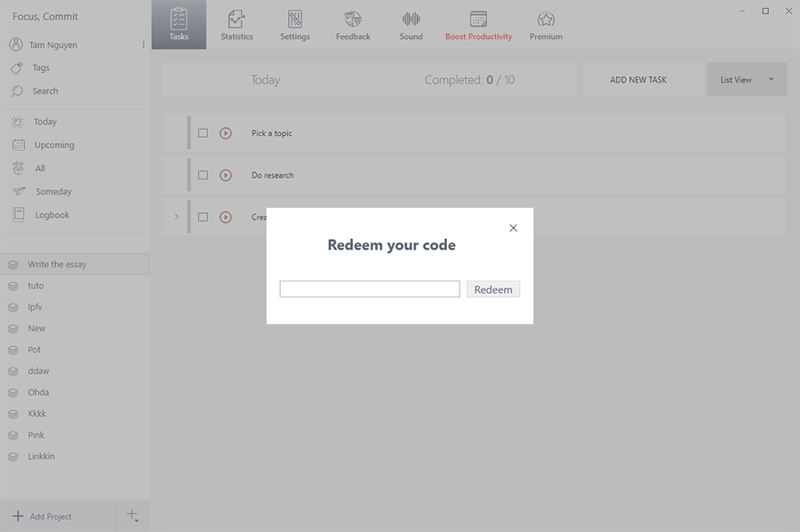Open the List View dropdown
Viewport: 800px width, 532px height.
747,80
